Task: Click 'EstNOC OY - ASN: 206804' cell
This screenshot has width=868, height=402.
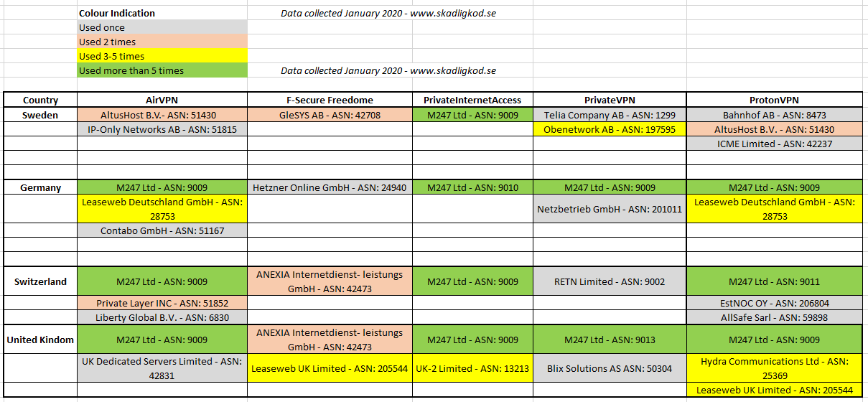Action: click(774, 303)
